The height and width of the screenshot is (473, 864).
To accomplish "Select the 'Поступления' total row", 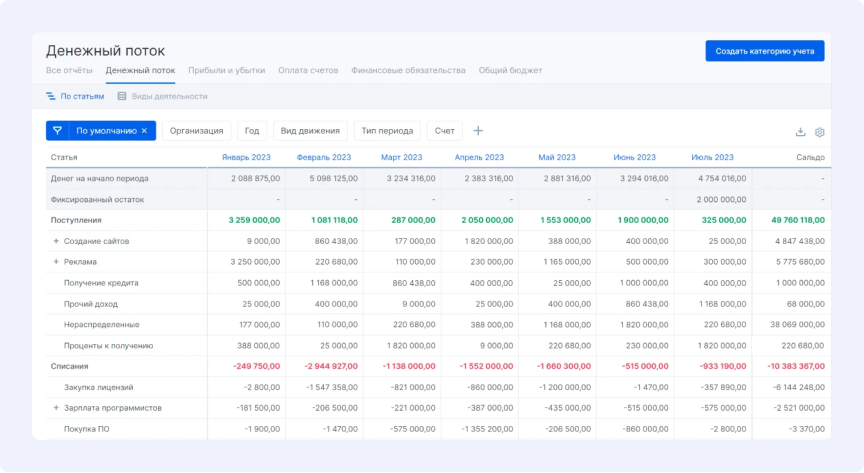I will pyautogui.click(x=76, y=220).
